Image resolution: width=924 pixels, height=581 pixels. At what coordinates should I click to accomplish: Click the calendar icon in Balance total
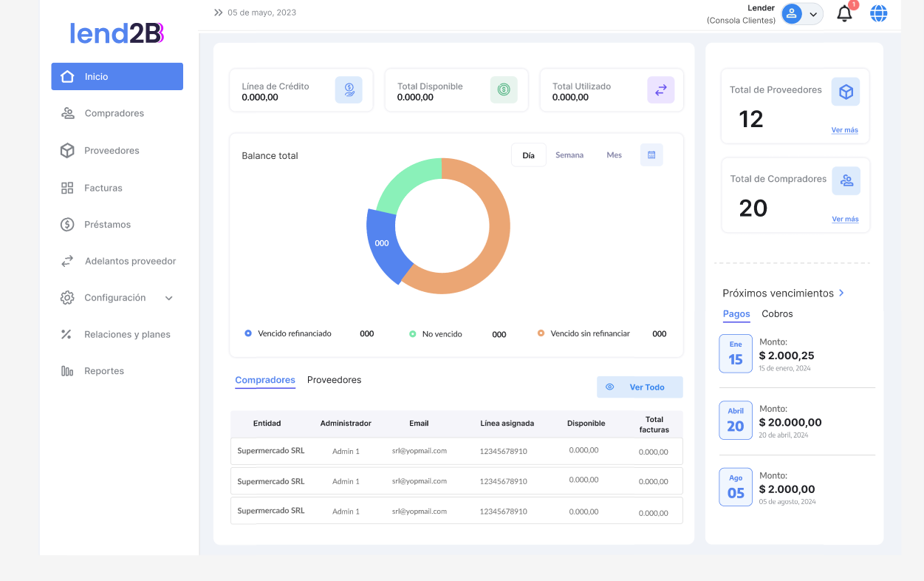pyautogui.click(x=651, y=155)
